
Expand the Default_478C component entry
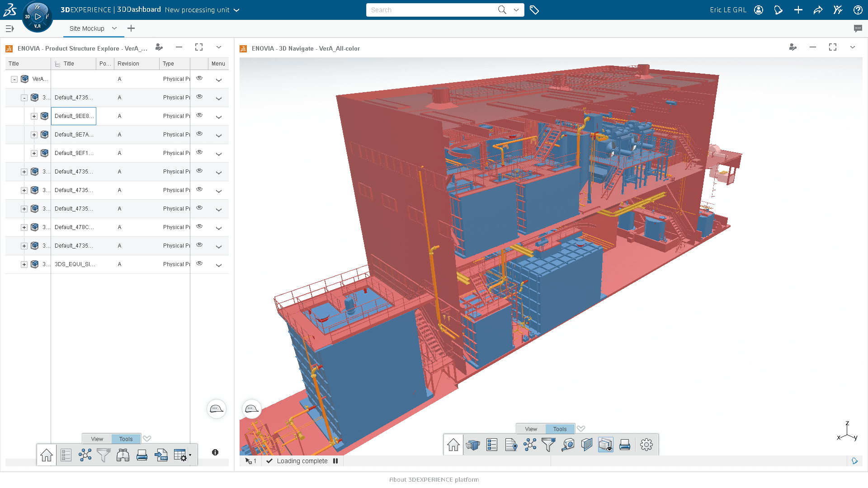tap(24, 226)
